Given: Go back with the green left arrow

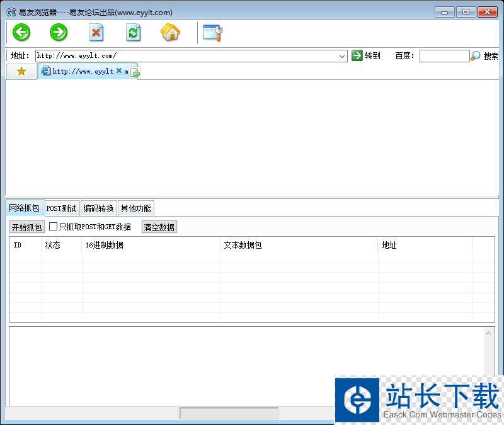Looking at the screenshot, I should click(x=21, y=33).
